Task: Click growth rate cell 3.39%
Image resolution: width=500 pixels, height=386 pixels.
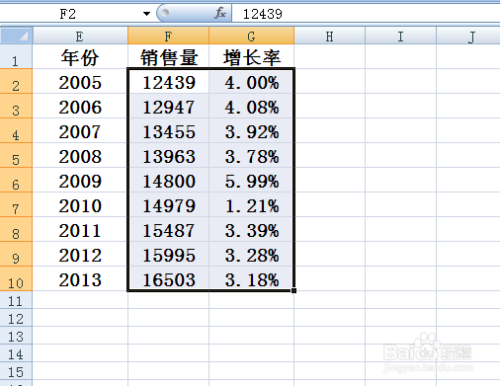Action: click(x=252, y=229)
